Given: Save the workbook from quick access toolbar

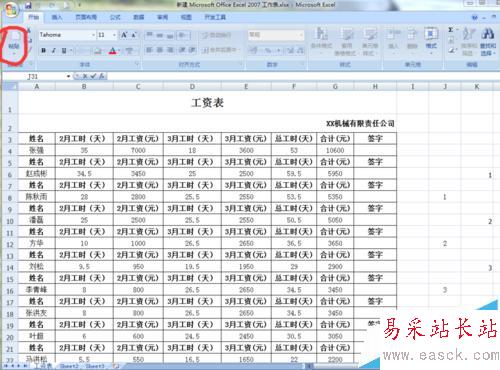Looking at the screenshot, I should [x=28, y=5].
